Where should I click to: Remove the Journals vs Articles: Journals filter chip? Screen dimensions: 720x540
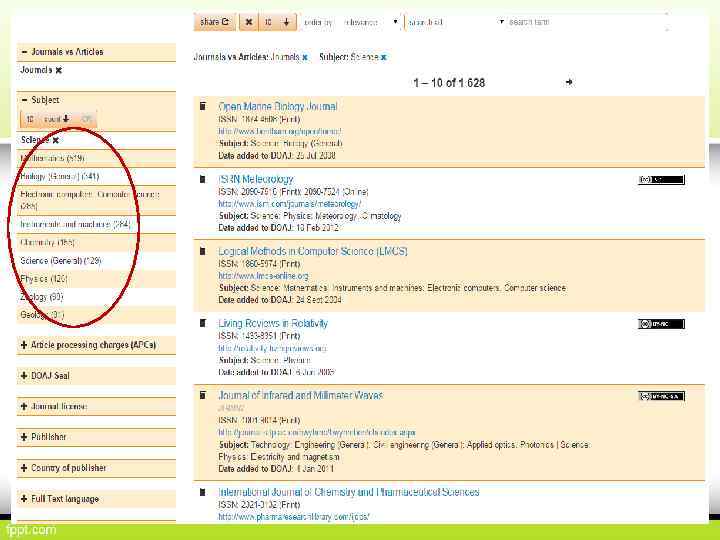(x=305, y=57)
